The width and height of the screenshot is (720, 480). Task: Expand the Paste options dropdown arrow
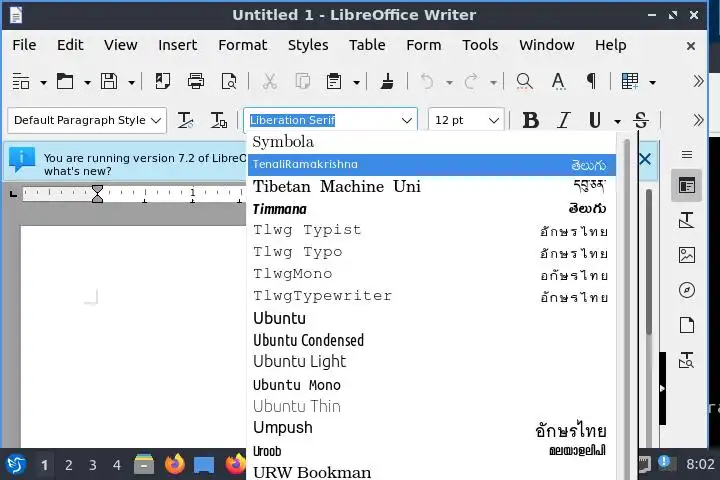coord(356,83)
